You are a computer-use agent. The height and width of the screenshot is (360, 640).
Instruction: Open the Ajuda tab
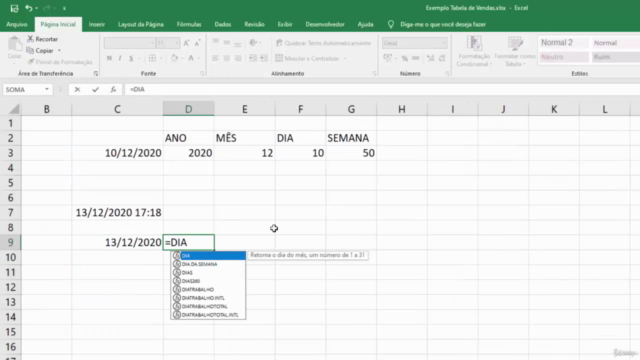(365, 24)
